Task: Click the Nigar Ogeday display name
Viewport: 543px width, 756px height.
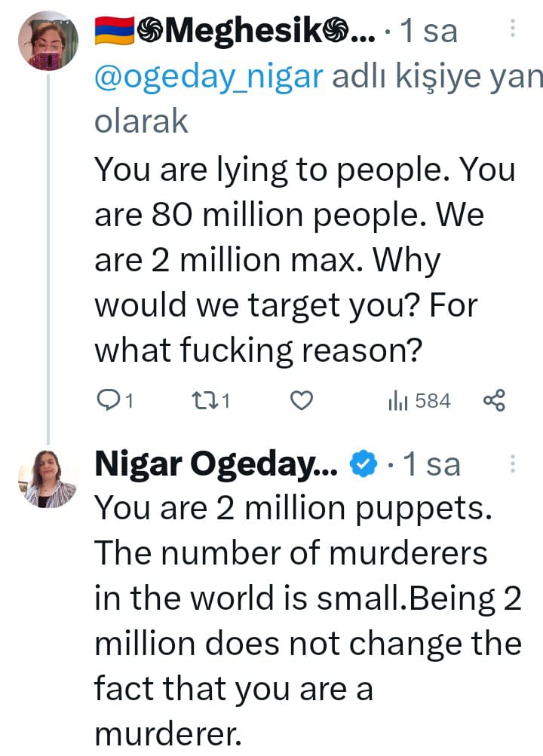Action: coord(216,465)
